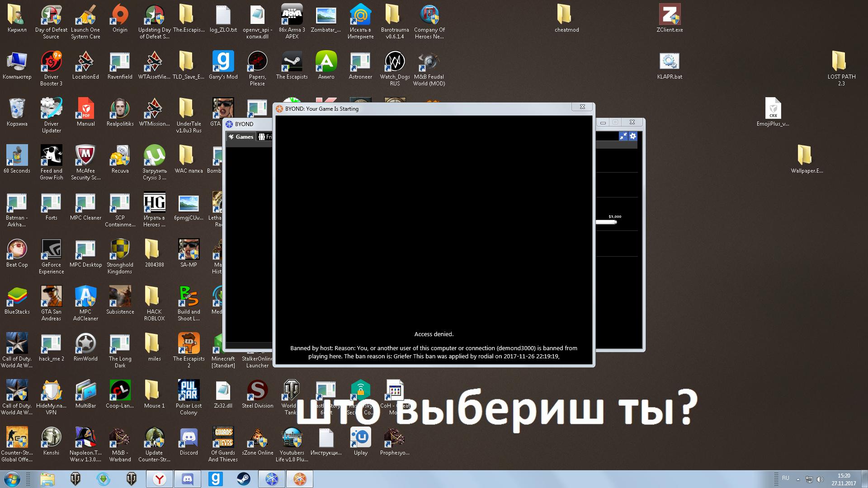The width and height of the screenshot is (868, 488).
Task: Switch to Steam in the taskbar
Action: [243, 479]
